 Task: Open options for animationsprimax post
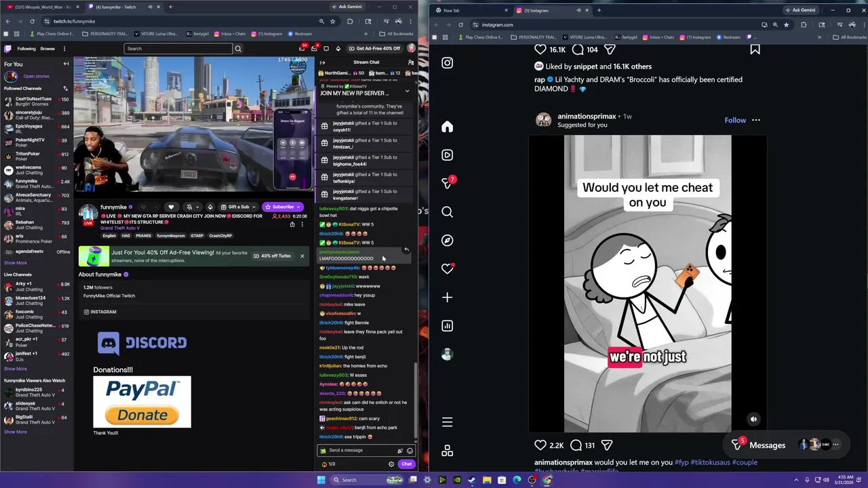756,120
